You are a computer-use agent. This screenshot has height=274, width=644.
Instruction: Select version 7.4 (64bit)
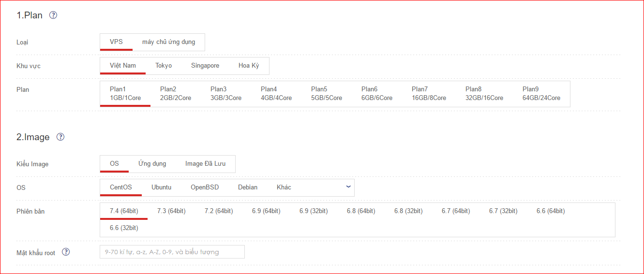[124, 211]
